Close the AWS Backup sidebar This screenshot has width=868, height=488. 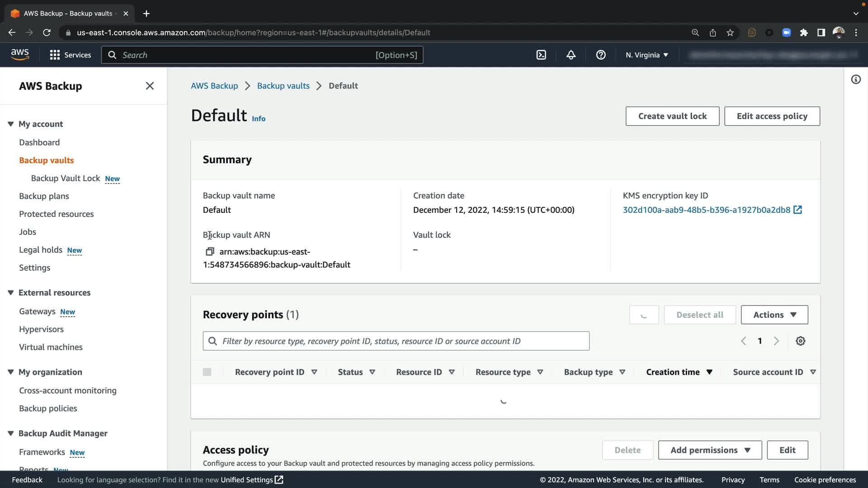pos(150,86)
